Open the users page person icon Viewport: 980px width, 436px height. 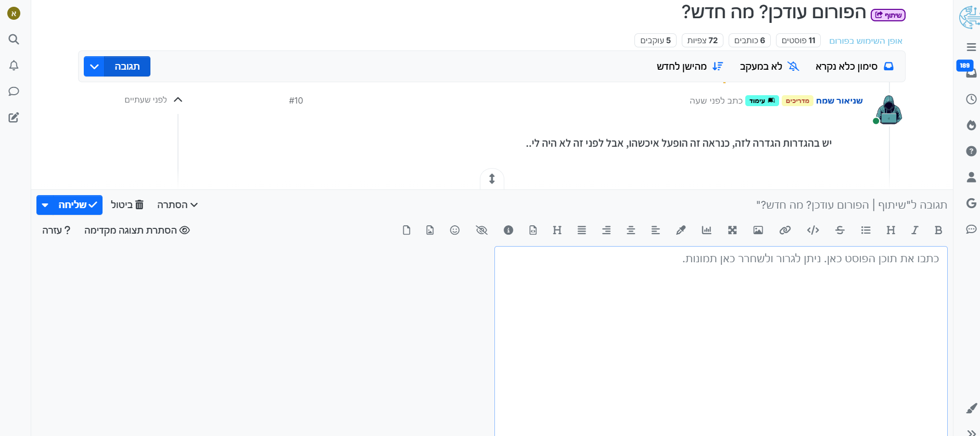[971, 177]
